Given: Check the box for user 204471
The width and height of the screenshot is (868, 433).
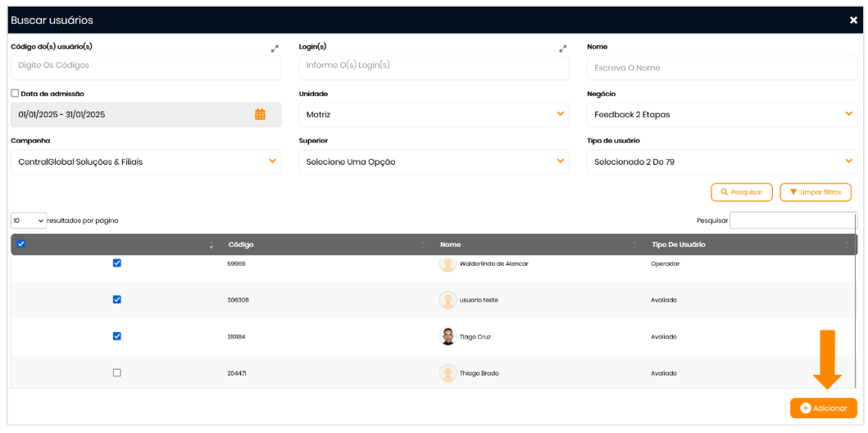Looking at the screenshot, I should point(116,372).
